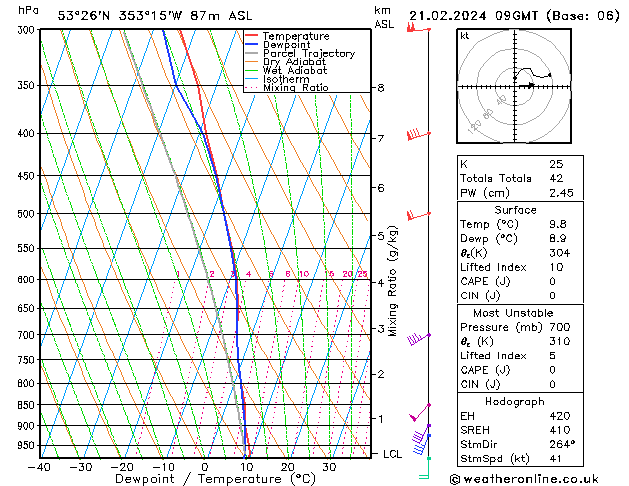Select the wind barb at 500 hPa

tap(418, 215)
